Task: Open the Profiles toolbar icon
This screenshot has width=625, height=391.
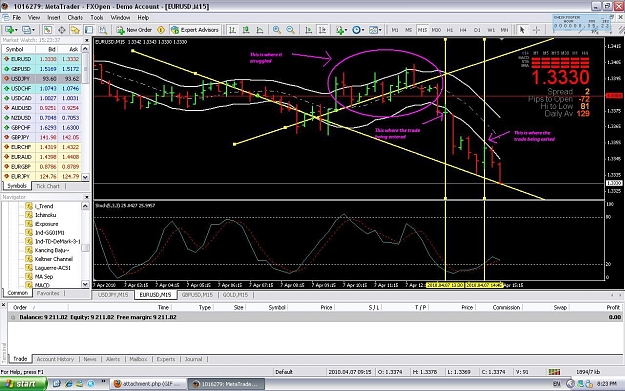Action: (26, 30)
